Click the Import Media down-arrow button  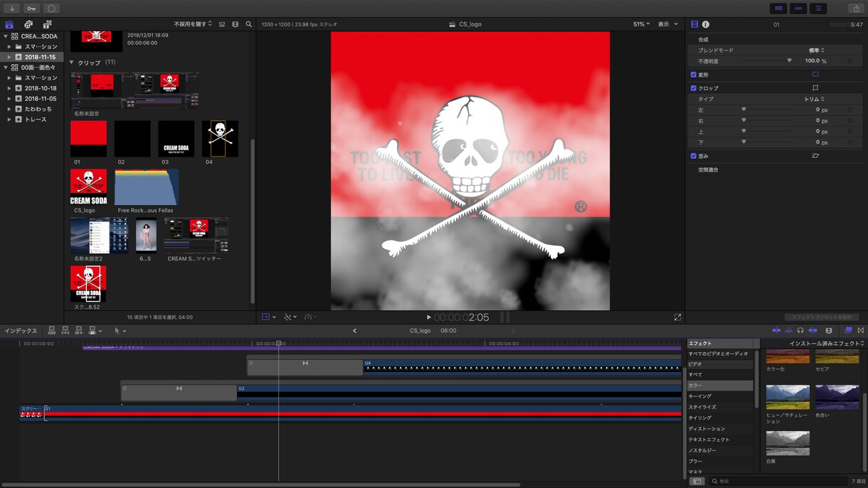tap(12, 9)
